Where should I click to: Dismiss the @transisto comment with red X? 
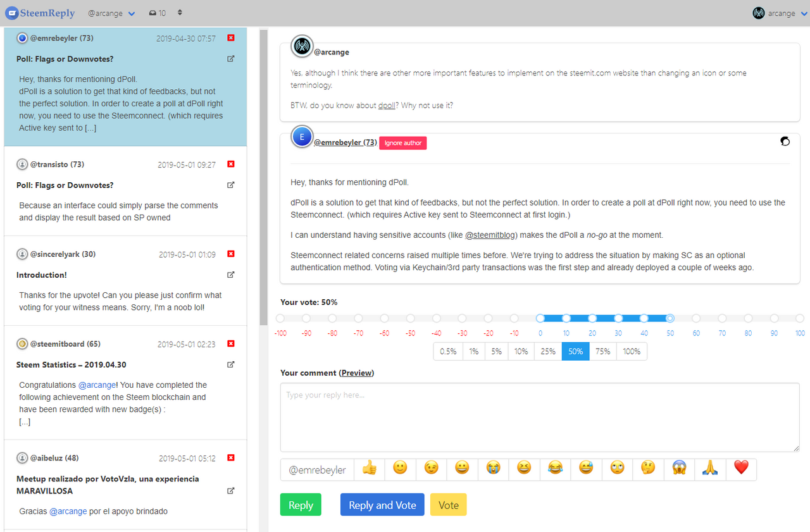pos(230,164)
